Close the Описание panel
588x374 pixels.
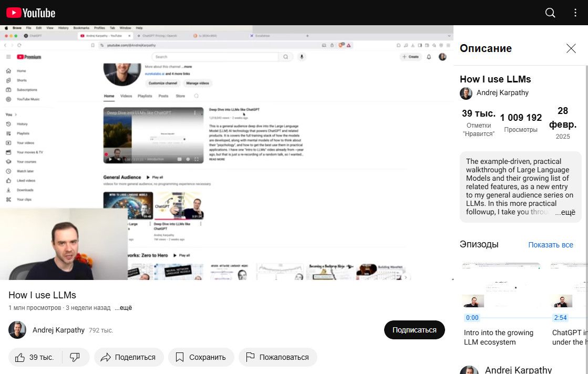[571, 48]
